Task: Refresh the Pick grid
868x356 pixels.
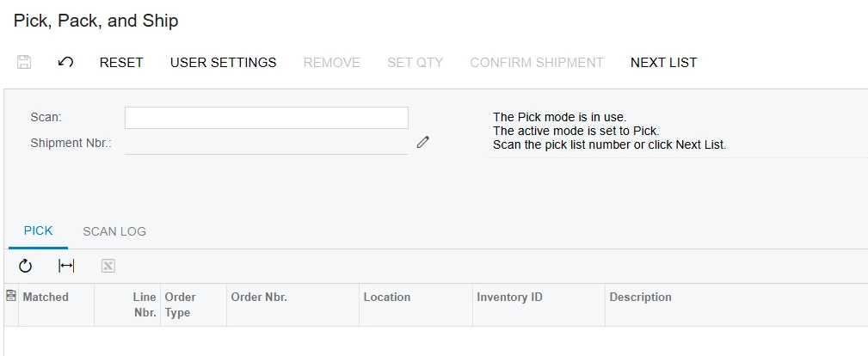Action: coord(26,267)
